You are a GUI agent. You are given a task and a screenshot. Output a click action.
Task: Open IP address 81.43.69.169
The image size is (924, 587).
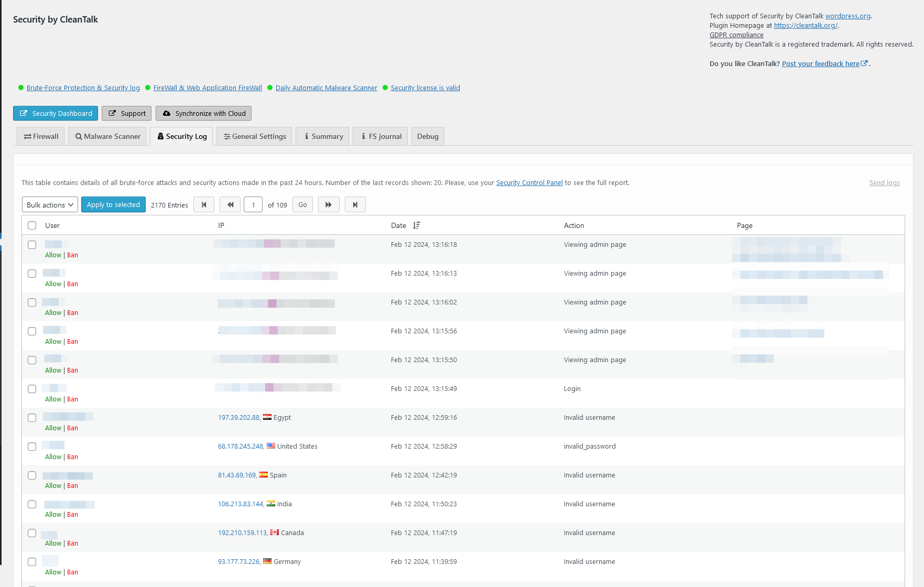[x=237, y=475]
